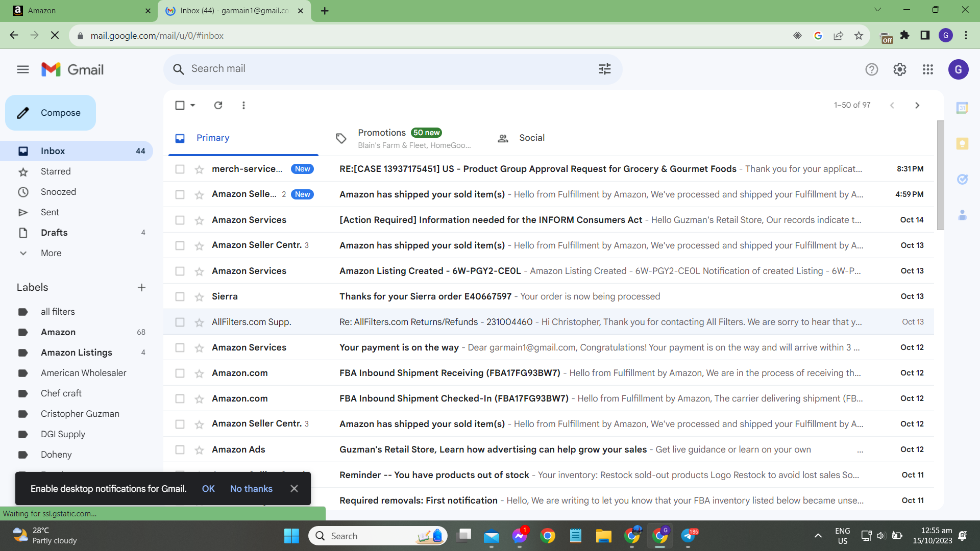Screen dimensions: 980x551
Task: Open Google Keep side panel icon
Action: 962,143
